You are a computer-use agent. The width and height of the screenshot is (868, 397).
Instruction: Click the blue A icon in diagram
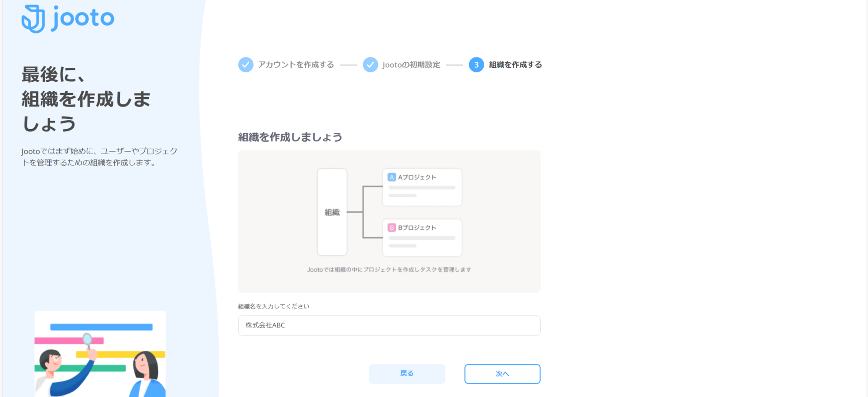[x=392, y=177]
